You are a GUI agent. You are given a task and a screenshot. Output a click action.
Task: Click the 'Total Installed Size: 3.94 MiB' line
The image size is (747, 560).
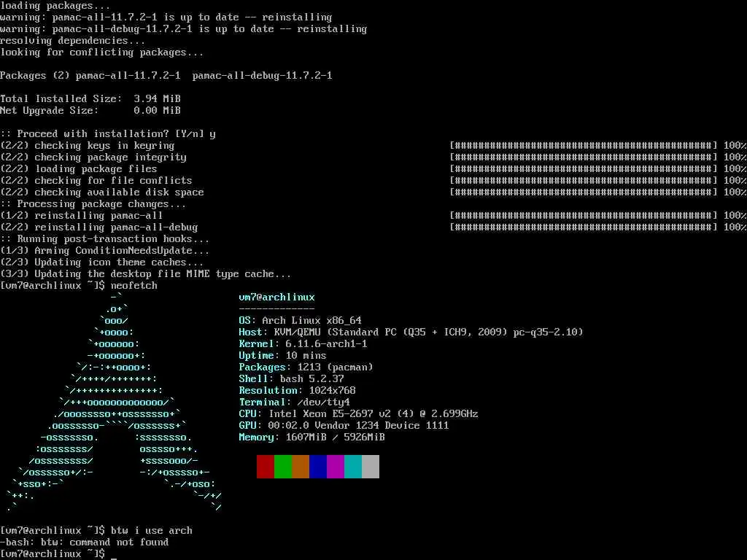(x=90, y=98)
